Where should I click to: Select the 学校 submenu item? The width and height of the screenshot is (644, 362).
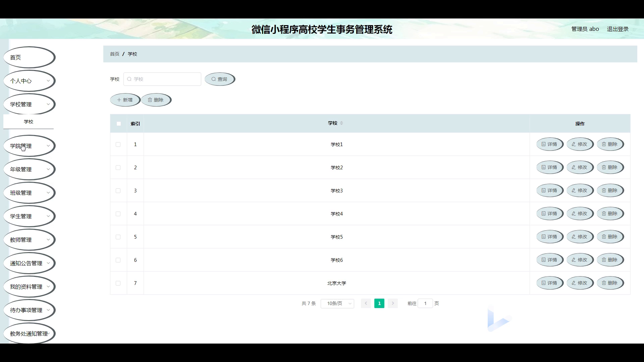29,122
